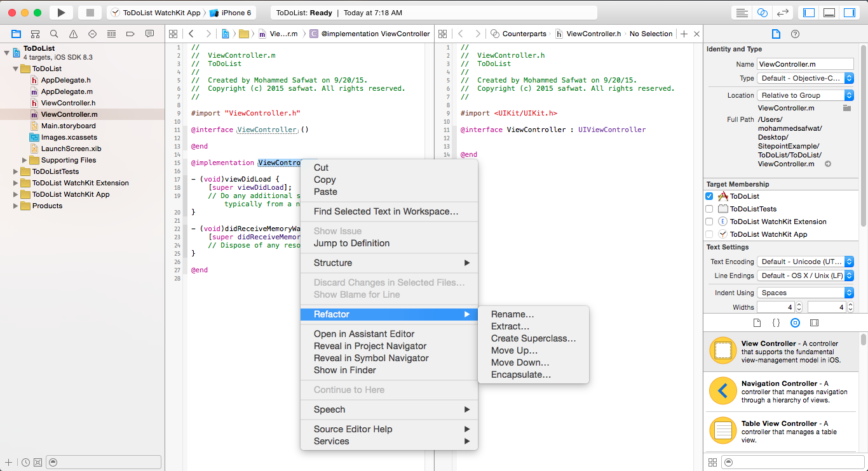Show the Media library
The image size is (868, 471).
pyautogui.click(x=814, y=323)
